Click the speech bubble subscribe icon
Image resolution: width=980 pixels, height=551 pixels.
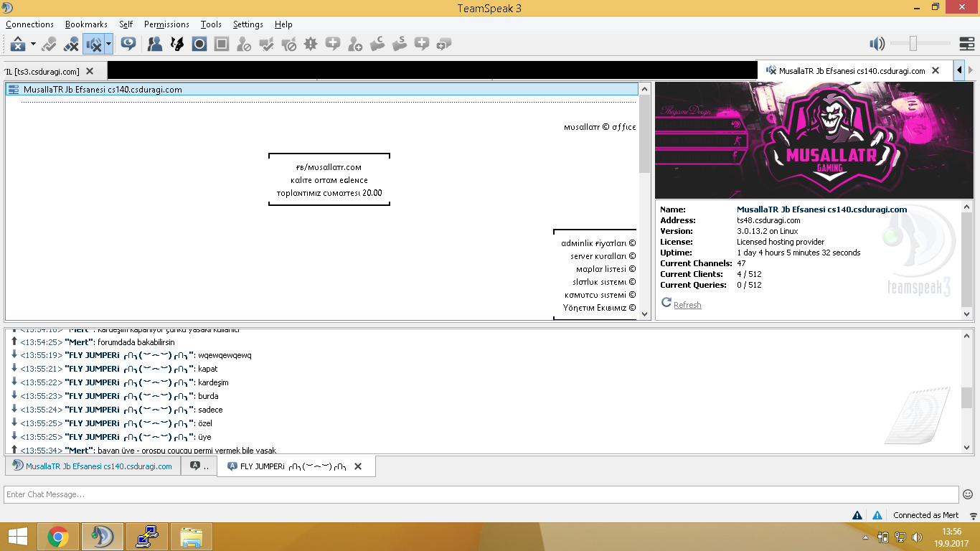[x=128, y=44]
